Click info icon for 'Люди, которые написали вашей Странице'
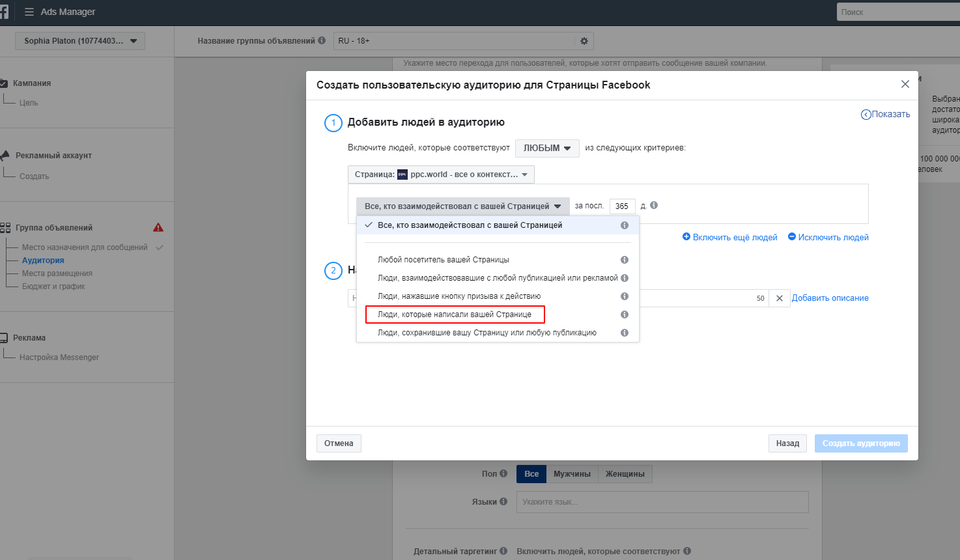 click(x=625, y=315)
